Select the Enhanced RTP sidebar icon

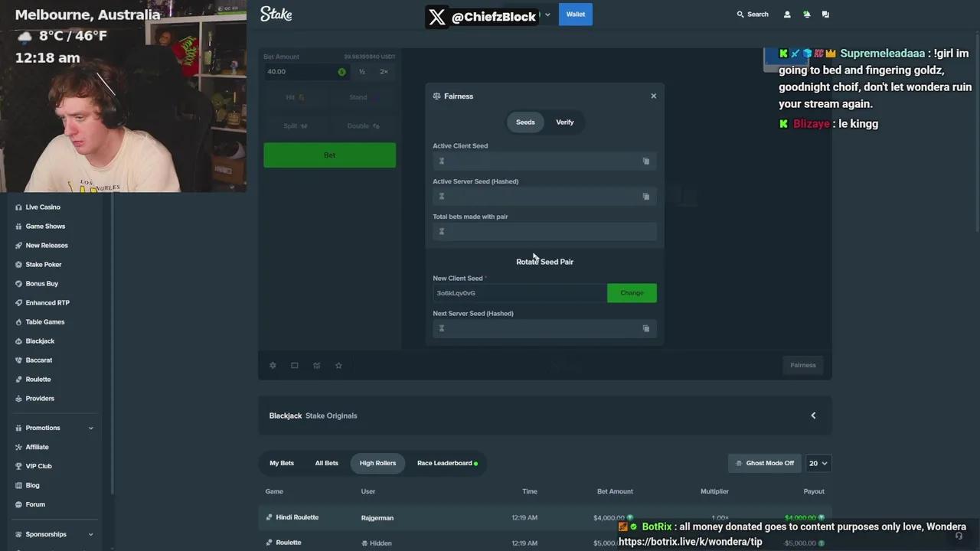(18, 303)
